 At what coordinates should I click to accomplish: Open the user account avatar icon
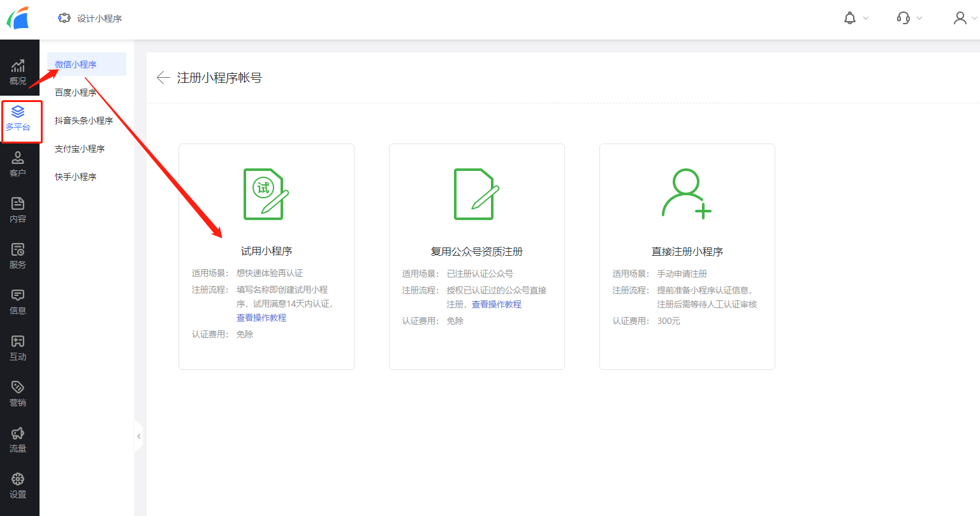pos(960,18)
